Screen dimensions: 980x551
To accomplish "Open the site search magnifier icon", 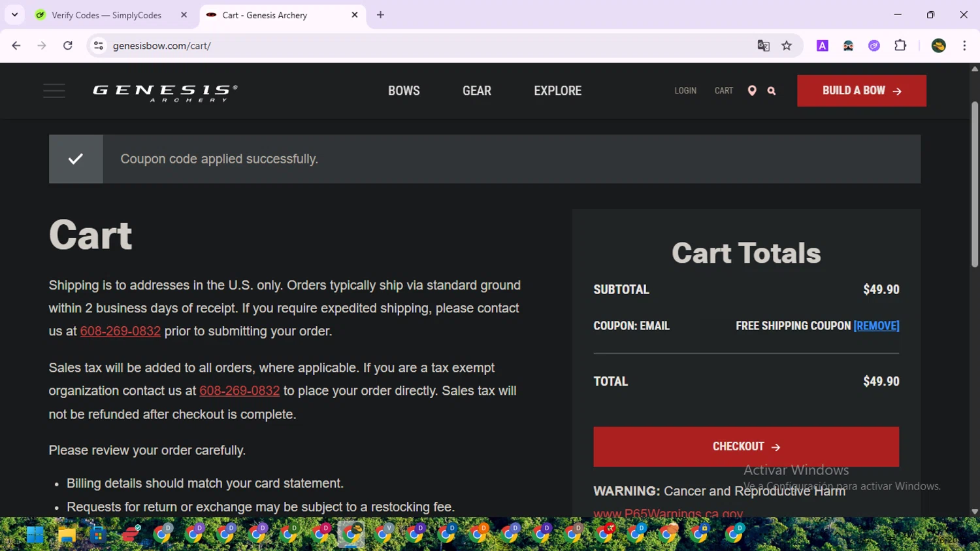I will (x=772, y=91).
